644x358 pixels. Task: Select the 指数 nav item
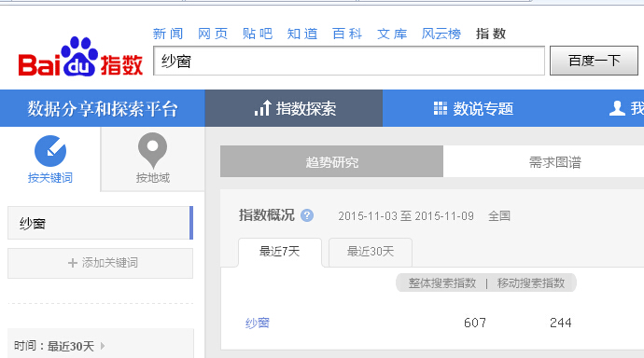491,34
